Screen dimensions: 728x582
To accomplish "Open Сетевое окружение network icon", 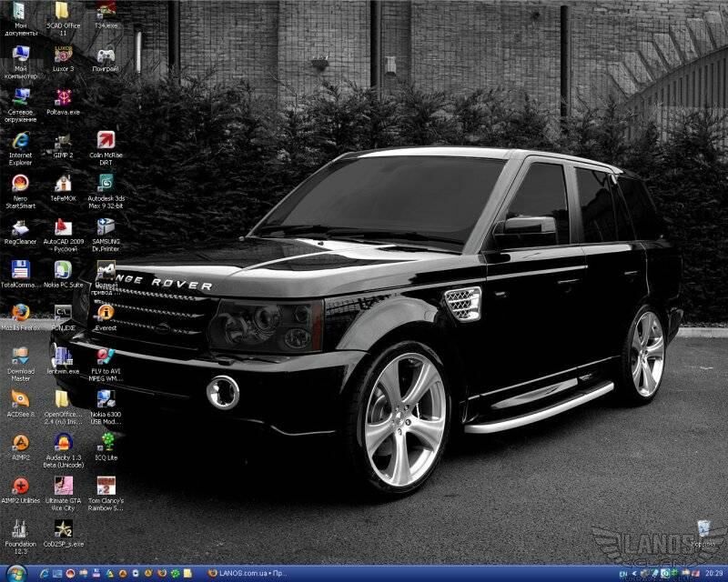I will (20, 105).
